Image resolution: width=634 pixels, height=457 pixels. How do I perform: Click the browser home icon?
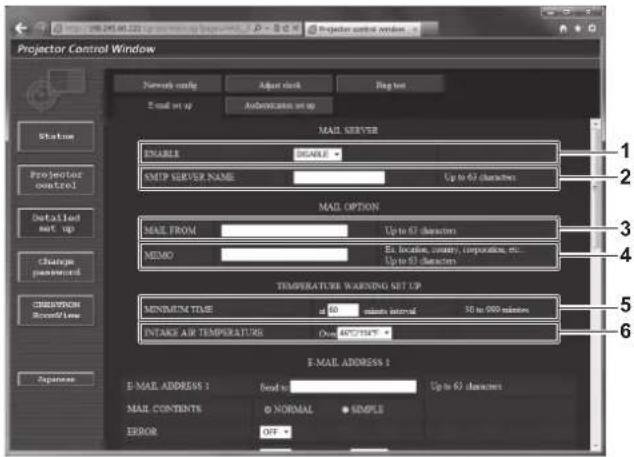563,28
